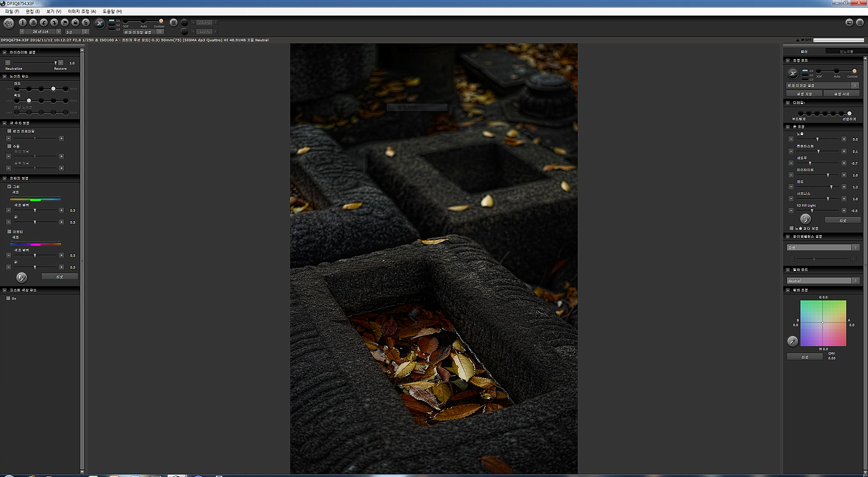Image resolution: width=868 pixels, height=477 pixels.
Task: Enable the 수동 manual checkbox
Action: (9, 146)
